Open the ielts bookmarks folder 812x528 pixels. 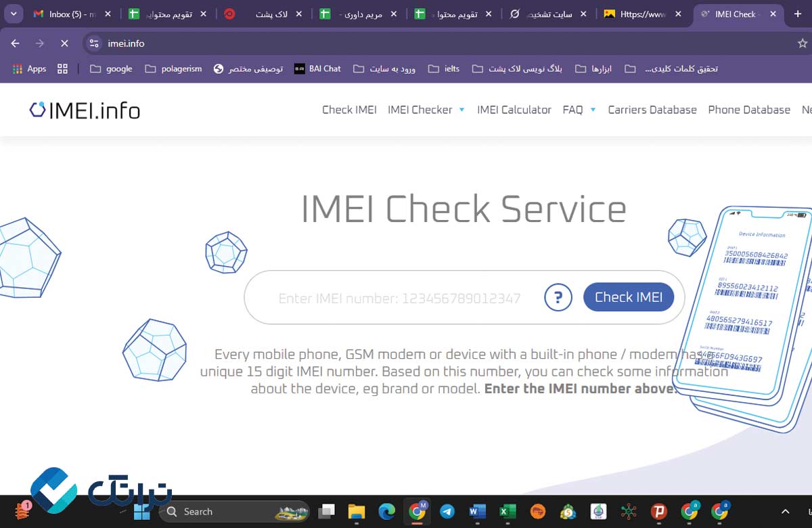[x=444, y=68]
